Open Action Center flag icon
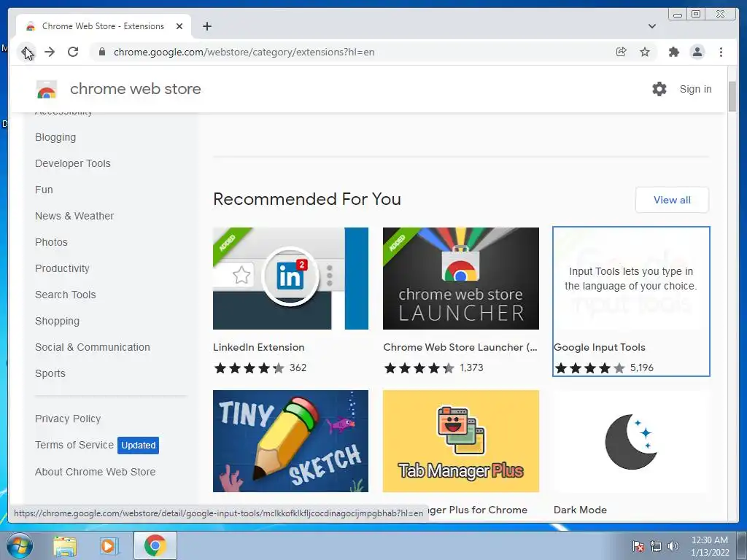This screenshot has height=560, width=747. [638, 546]
